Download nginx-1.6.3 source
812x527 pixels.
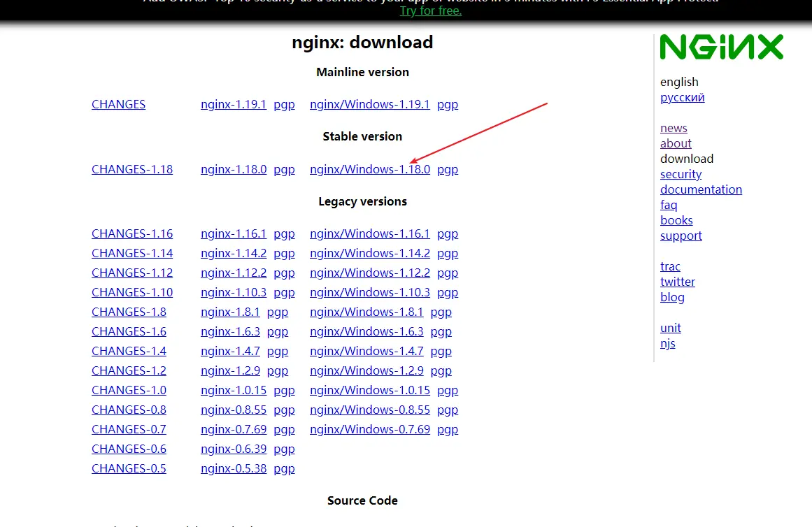point(230,331)
